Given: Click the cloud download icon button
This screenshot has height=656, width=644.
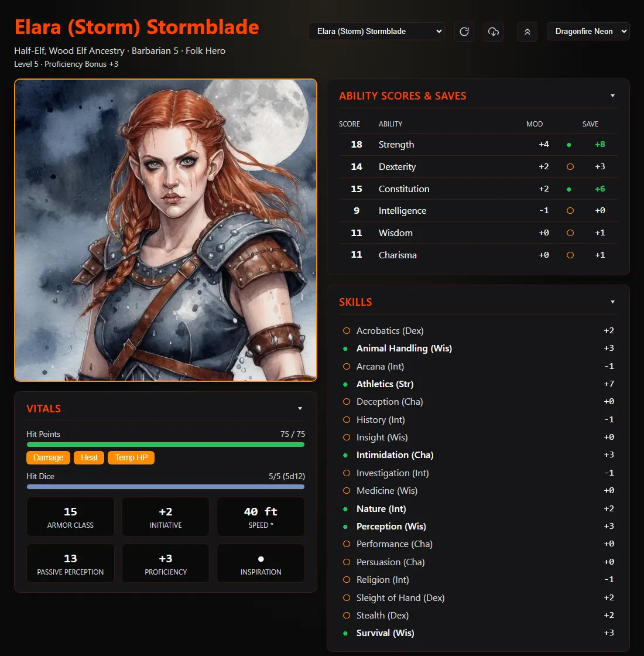Looking at the screenshot, I should (494, 32).
